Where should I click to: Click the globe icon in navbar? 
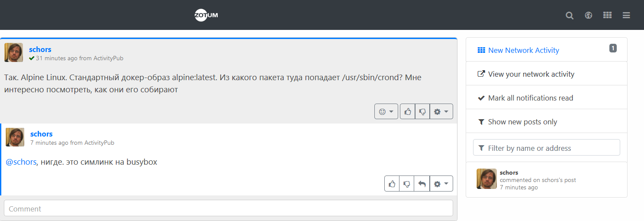[588, 15]
